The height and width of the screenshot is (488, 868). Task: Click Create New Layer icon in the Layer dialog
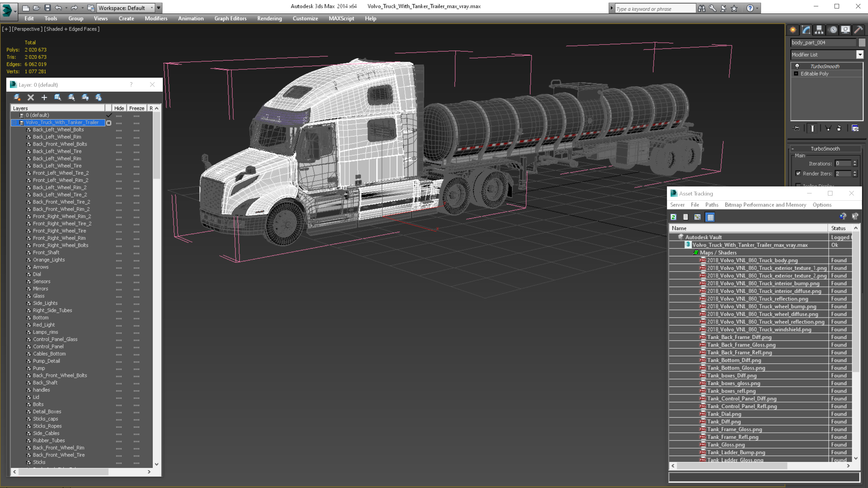click(x=17, y=97)
